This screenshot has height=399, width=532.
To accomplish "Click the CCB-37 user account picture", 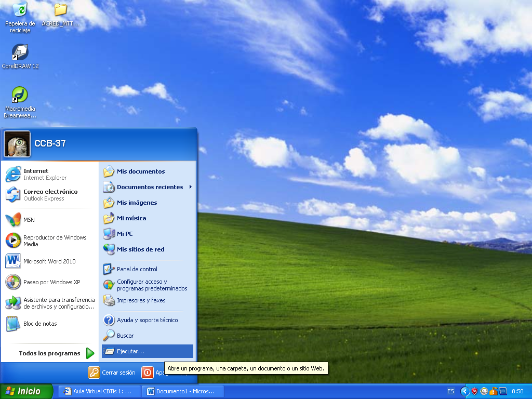I will pyautogui.click(x=17, y=144).
